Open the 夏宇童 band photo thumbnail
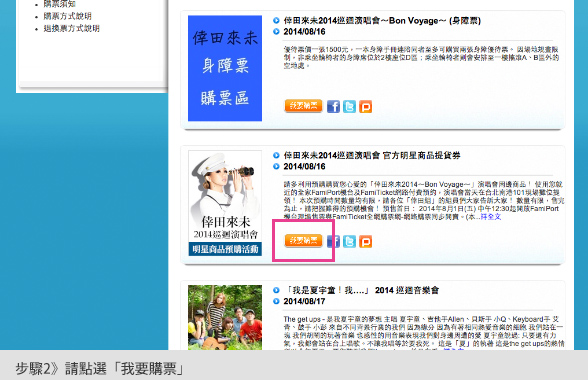The height and width of the screenshot is (380, 588). 225,317
